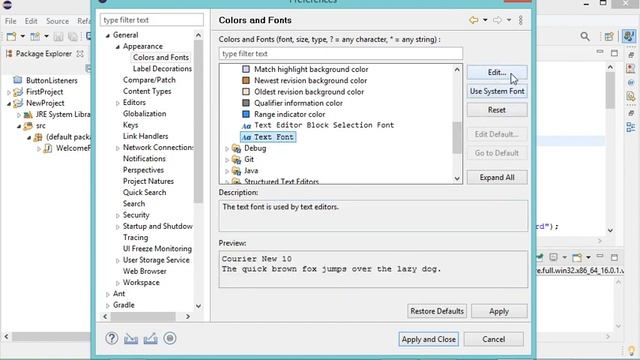The width and height of the screenshot is (640, 360).
Task: Select Keys preference page
Action: point(131,125)
